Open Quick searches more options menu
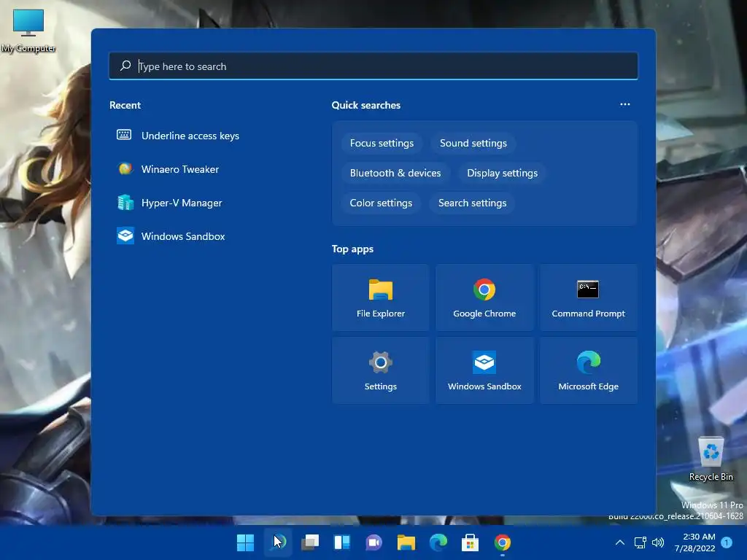This screenshot has height=560, width=747. click(625, 104)
